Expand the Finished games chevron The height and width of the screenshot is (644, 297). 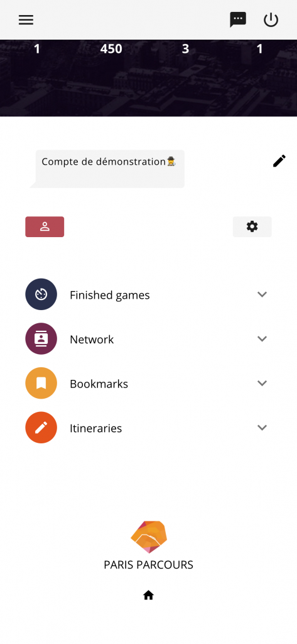coord(262,294)
